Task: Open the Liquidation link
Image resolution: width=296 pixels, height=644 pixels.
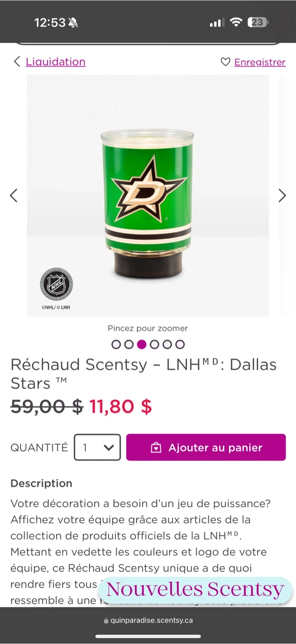Action: click(55, 62)
